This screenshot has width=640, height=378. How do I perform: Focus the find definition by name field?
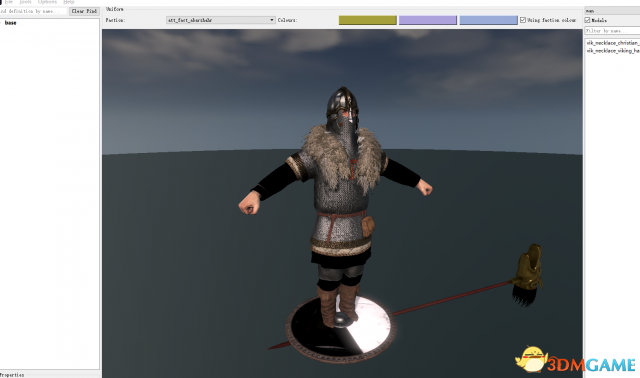[x=33, y=11]
